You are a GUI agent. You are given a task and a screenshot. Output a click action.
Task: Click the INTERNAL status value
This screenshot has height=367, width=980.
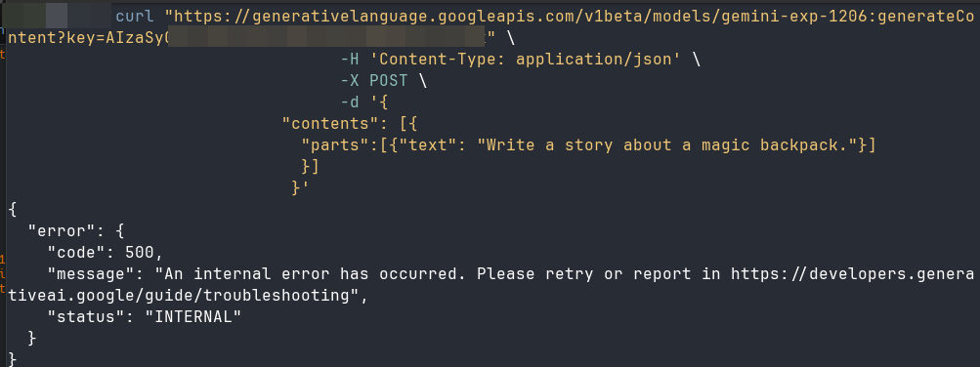(193, 317)
